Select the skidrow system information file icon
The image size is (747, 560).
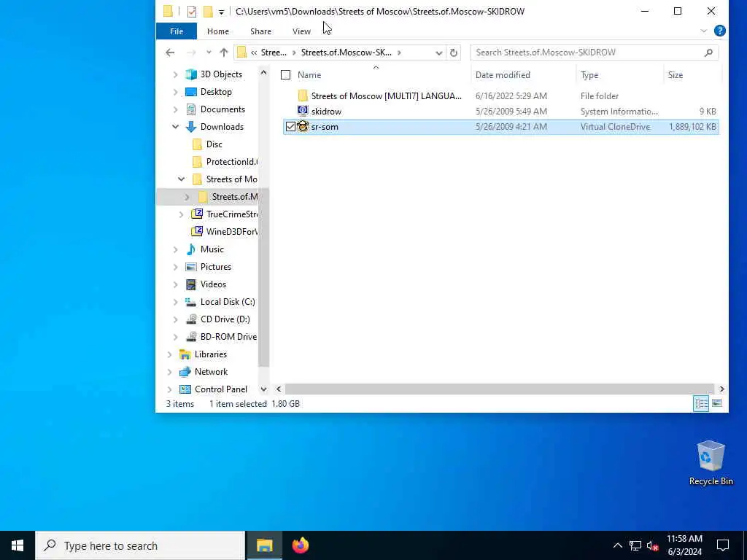click(303, 111)
